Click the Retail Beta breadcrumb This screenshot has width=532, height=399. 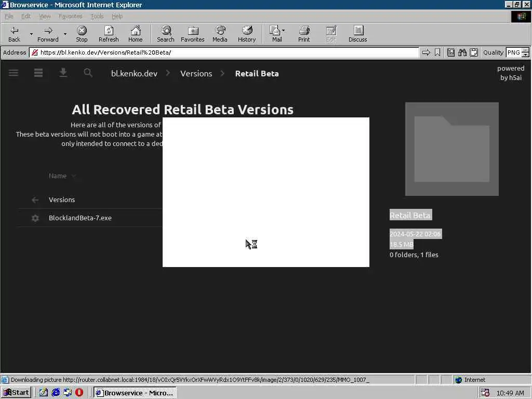click(x=257, y=74)
